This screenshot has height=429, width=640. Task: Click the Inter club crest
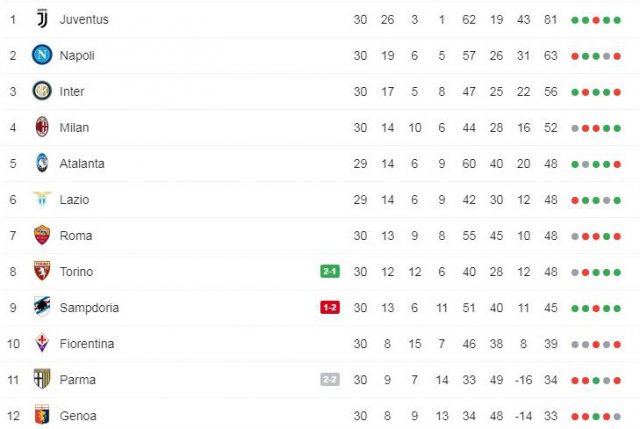[42, 91]
